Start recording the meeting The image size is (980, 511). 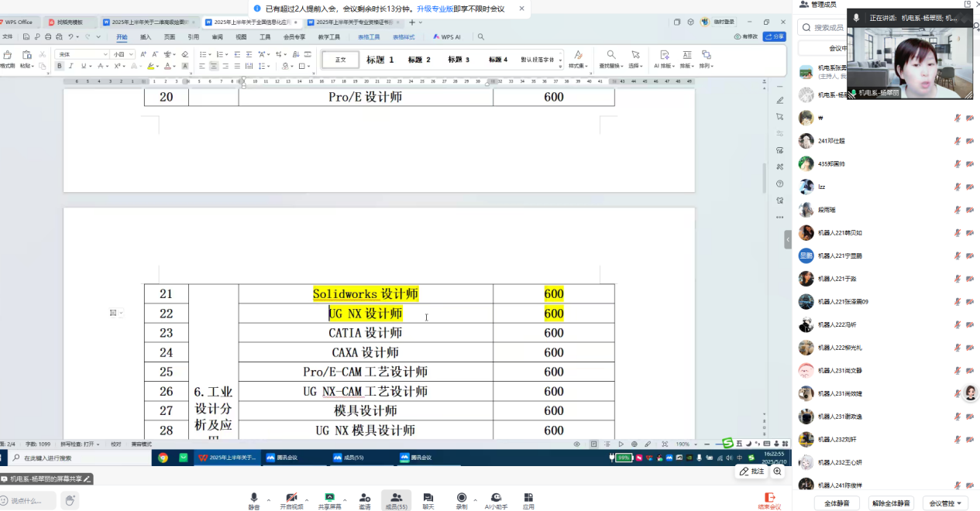[462, 498]
